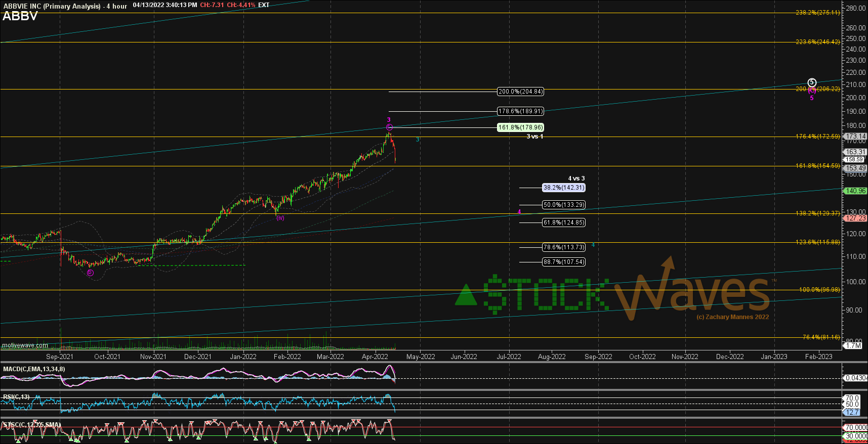Viewport: 868px width, 444px height.
Task: Click the highlighted 161.8%(178.96) extension label
Action: [x=520, y=127]
